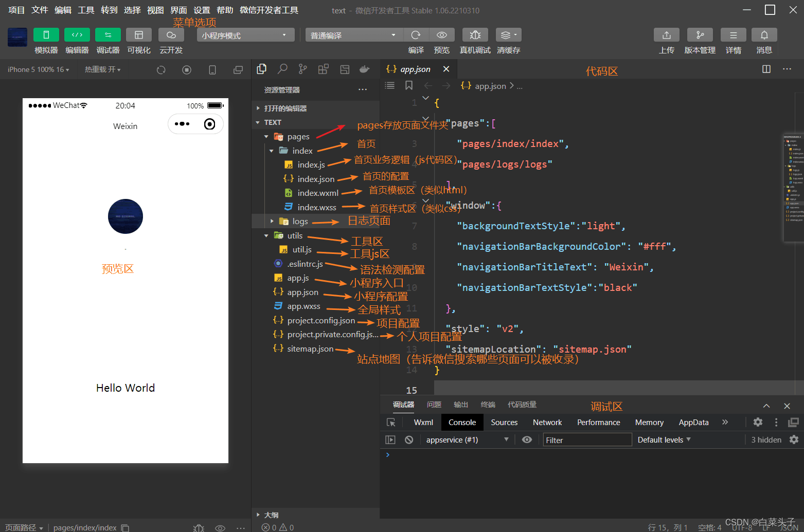The image size is (804, 532).
Task: Click the simulator stop icon
Action: coord(187,70)
